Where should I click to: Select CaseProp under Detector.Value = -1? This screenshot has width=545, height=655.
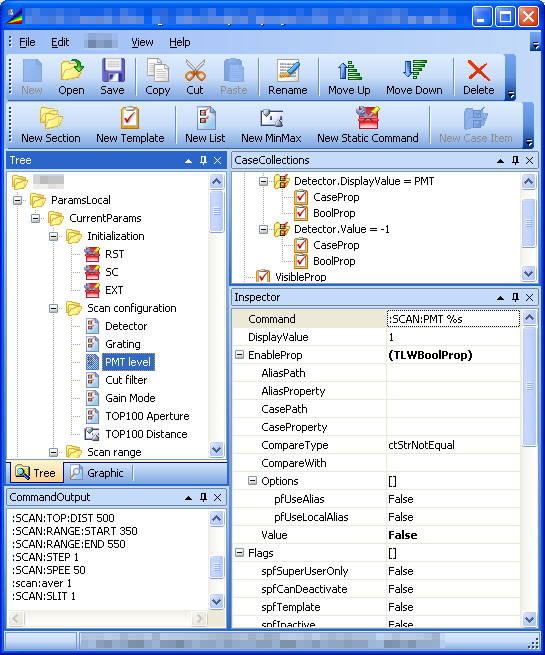[x=336, y=245]
